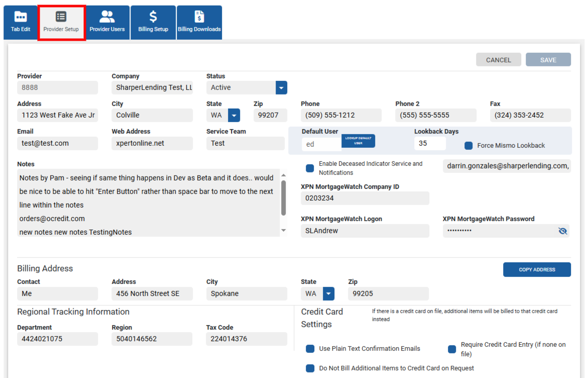Click the Tab Edit folder icon
Screen dimensions: 588x378
pos(21,17)
